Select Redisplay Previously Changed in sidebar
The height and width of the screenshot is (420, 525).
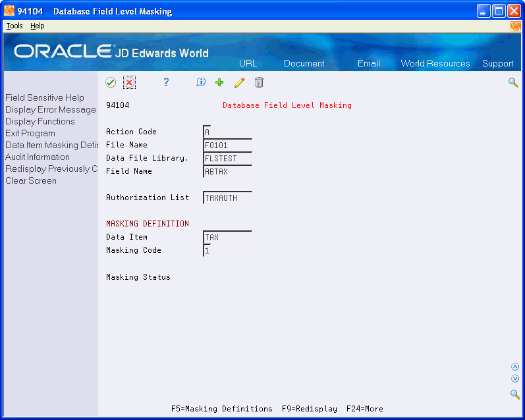tap(51, 169)
